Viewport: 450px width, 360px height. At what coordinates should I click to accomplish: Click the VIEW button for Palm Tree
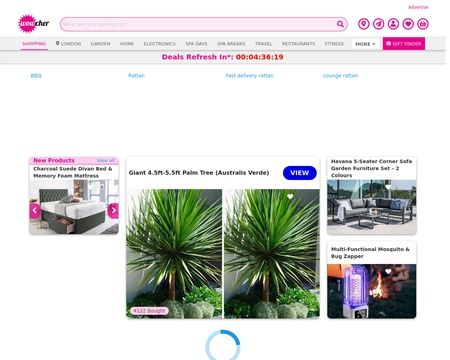point(299,173)
